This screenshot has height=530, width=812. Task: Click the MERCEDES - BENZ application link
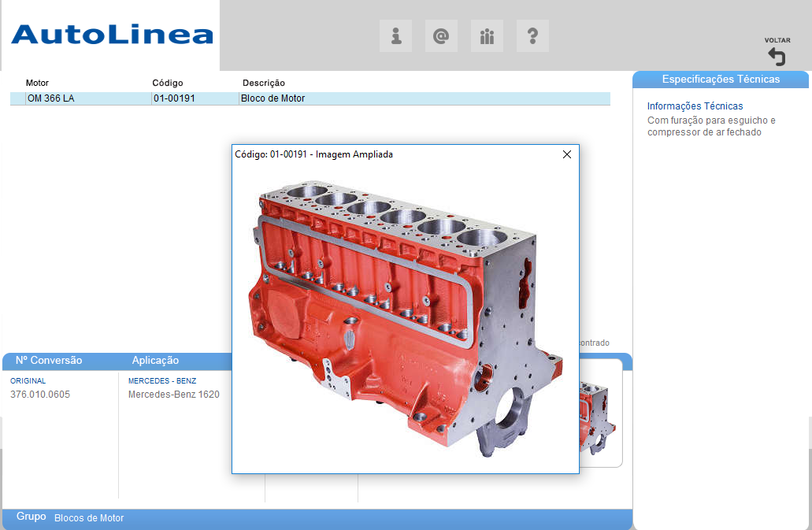click(162, 380)
